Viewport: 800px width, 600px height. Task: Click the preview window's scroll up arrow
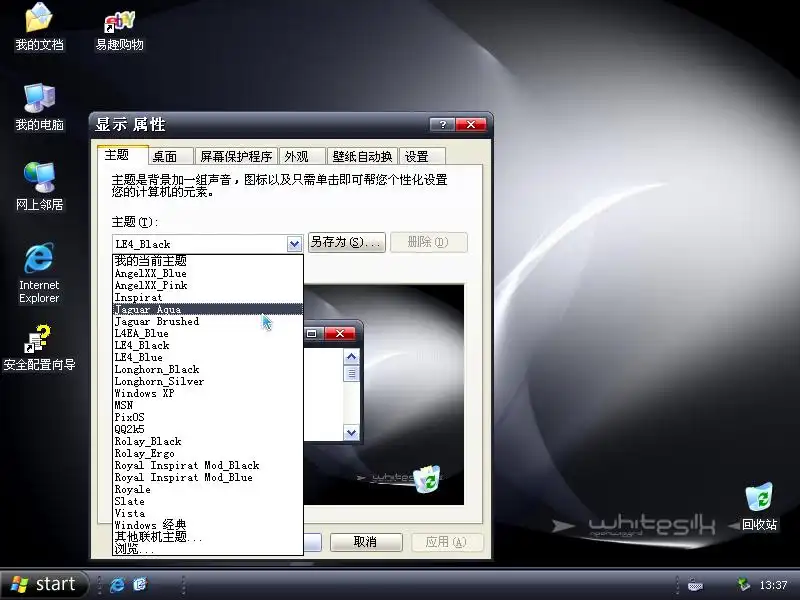351,357
